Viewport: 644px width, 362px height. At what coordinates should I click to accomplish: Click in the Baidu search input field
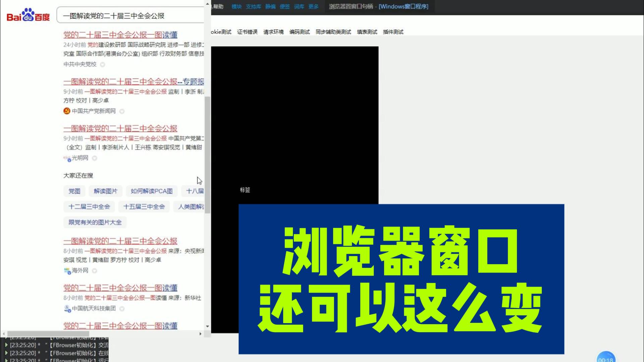131,15
